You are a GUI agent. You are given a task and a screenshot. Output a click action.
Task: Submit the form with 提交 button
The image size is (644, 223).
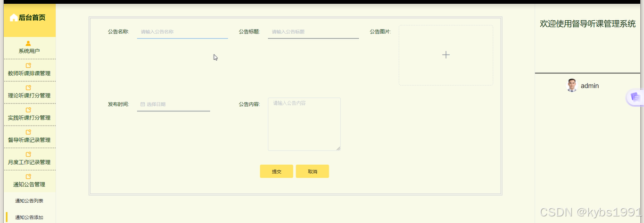click(x=277, y=172)
